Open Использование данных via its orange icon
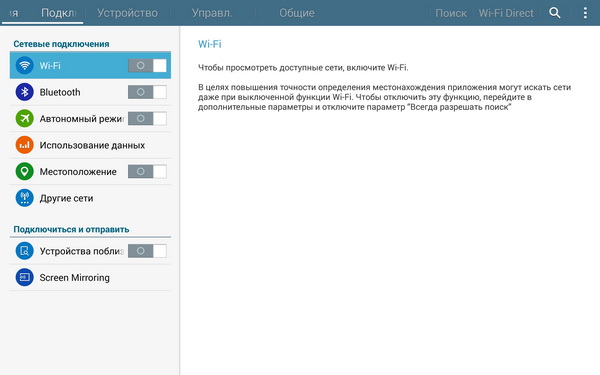This screenshot has width=600, height=375. [x=24, y=145]
